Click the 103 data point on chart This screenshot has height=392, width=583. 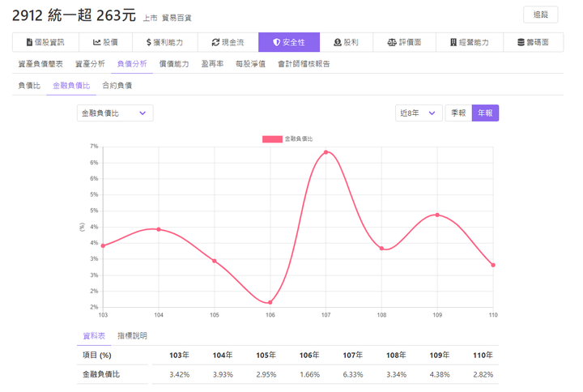[x=103, y=246]
